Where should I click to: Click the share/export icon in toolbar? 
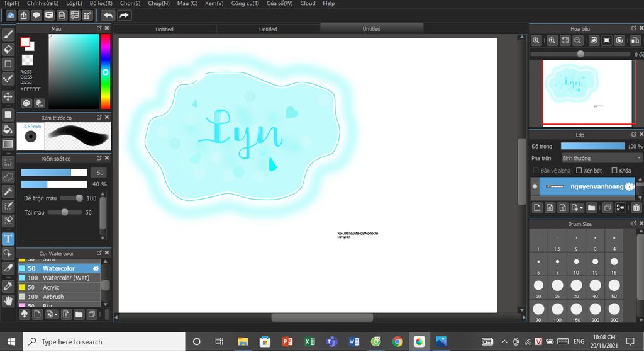click(x=23, y=16)
